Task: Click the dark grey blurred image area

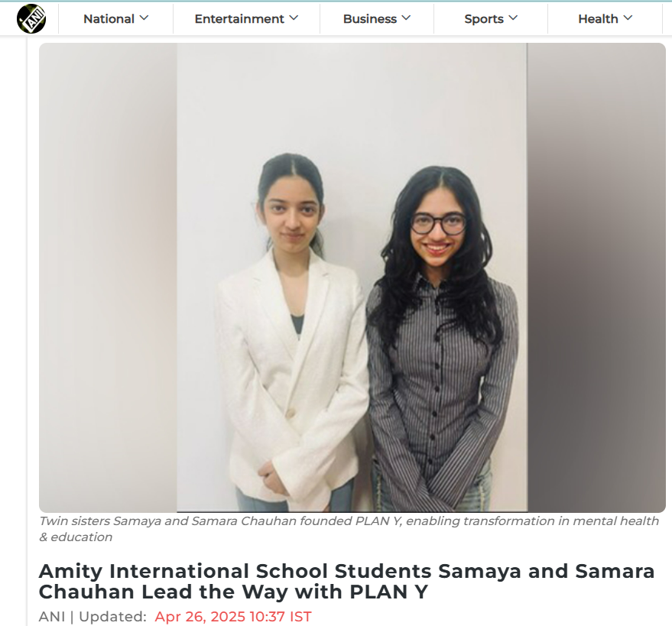Action: pyautogui.click(x=596, y=277)
